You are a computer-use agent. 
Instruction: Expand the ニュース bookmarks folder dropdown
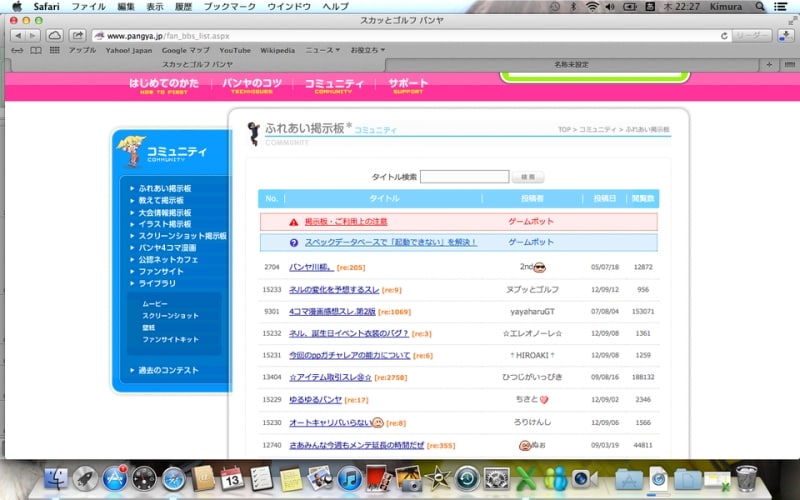coord(322,50)
